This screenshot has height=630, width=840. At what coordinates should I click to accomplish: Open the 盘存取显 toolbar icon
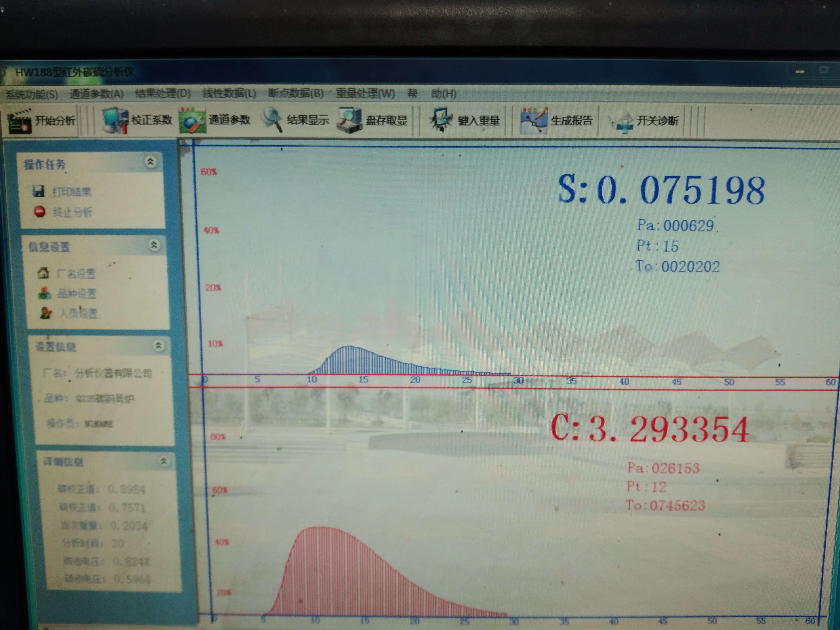pos(350,120)
